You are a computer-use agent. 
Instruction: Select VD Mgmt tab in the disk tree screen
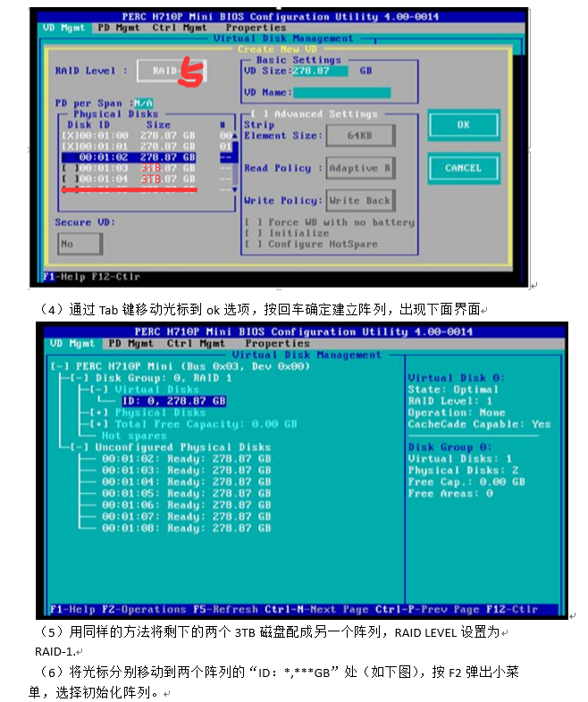[x=72, y=343]
